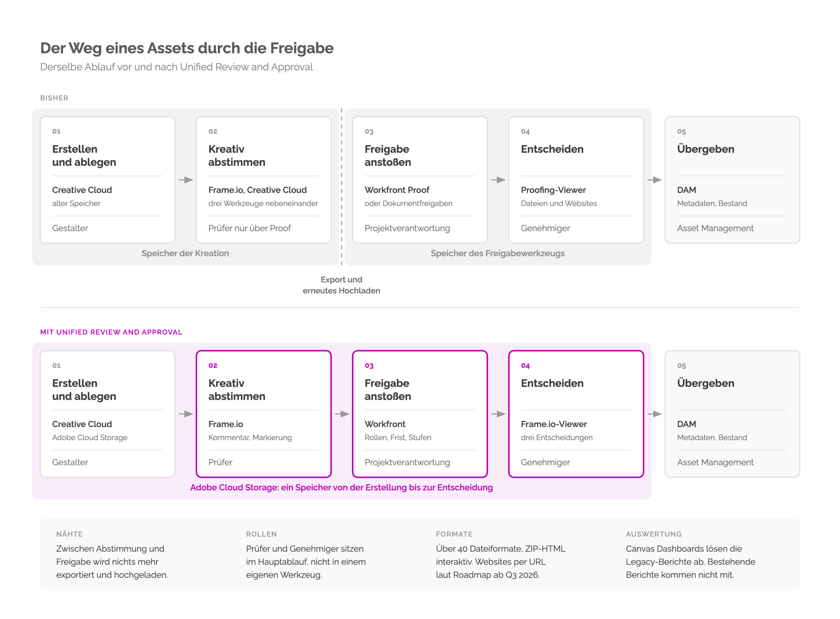Click the "Prüfer nur über Proof" role
Screen dimensions: 840x619
coord(250,228)
